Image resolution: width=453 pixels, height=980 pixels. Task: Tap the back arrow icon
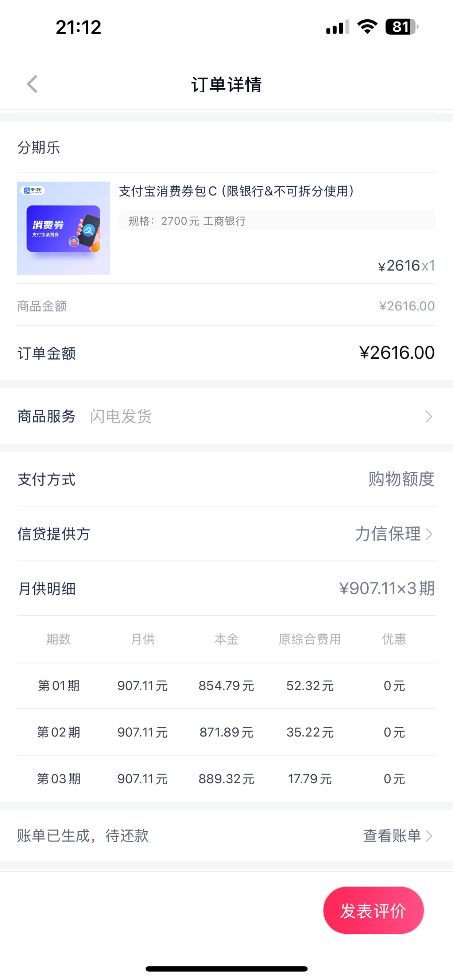32,84
